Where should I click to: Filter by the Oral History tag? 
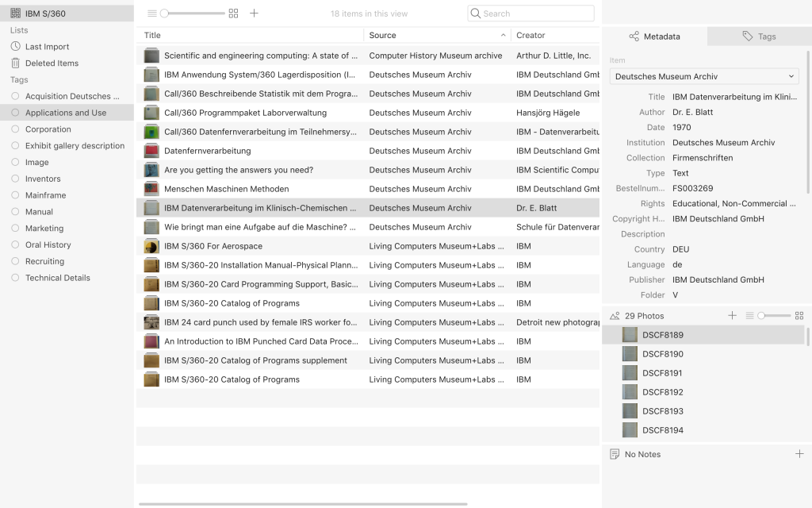67,244
